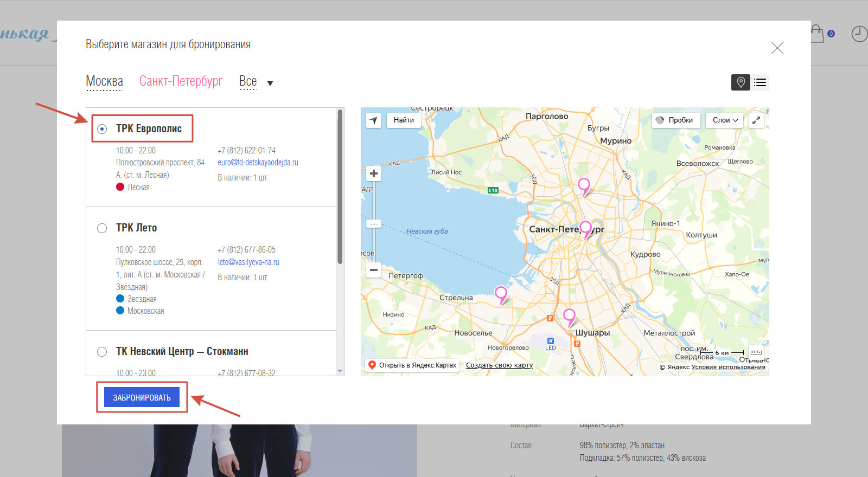
Task: Click the central Санкт-Петербург store pin
Action: pyautogui.click(x=585, y=229)
